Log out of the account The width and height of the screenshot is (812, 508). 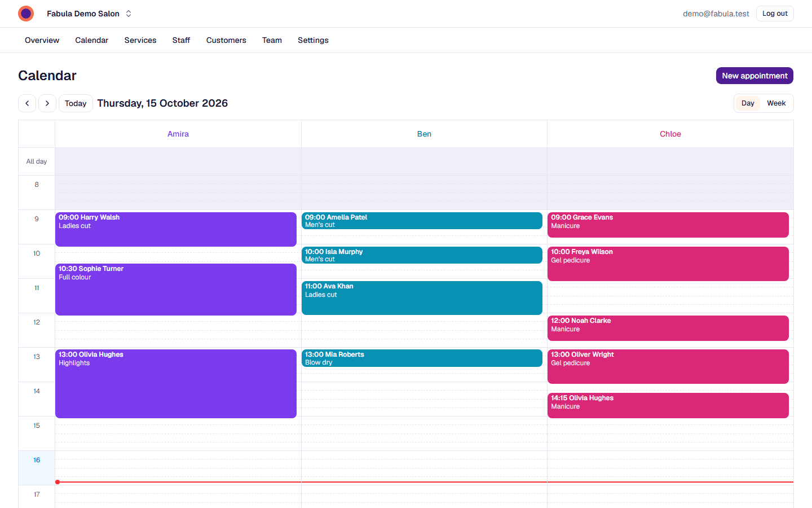775,14
